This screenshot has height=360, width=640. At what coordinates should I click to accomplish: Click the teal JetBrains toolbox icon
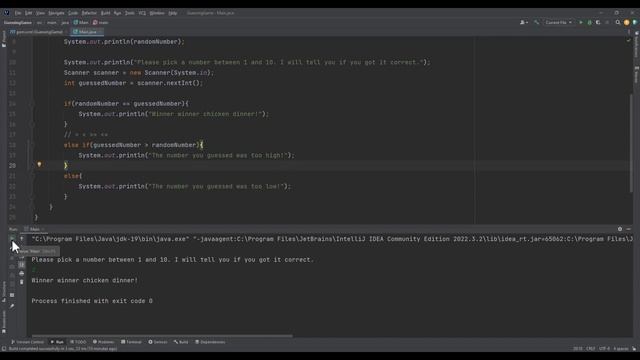pyautogui.click(x=635, y=22)
